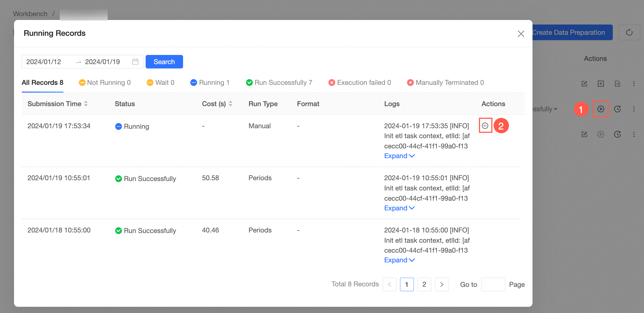This screenshot has height=313, width=644.
Task: Select the Running 1 filter tab
Action: (x=210, y=82)
